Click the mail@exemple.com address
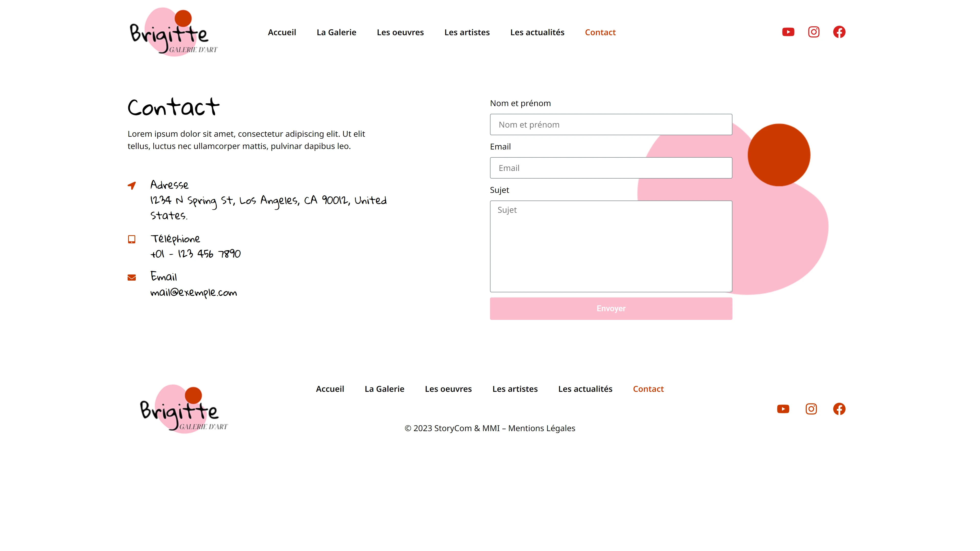Viewport: 980px width, 551px height. click(194, 292)
